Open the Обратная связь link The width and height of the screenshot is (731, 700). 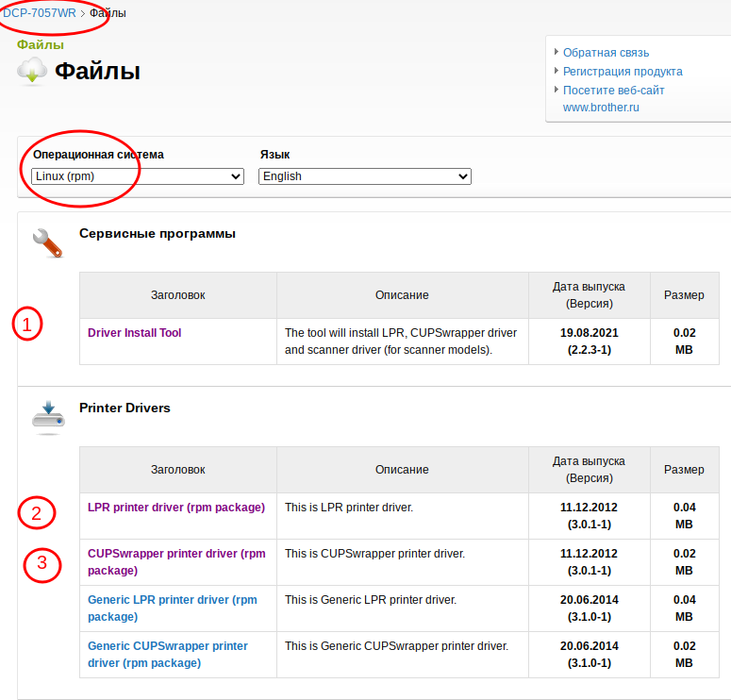tap(606, 53)
